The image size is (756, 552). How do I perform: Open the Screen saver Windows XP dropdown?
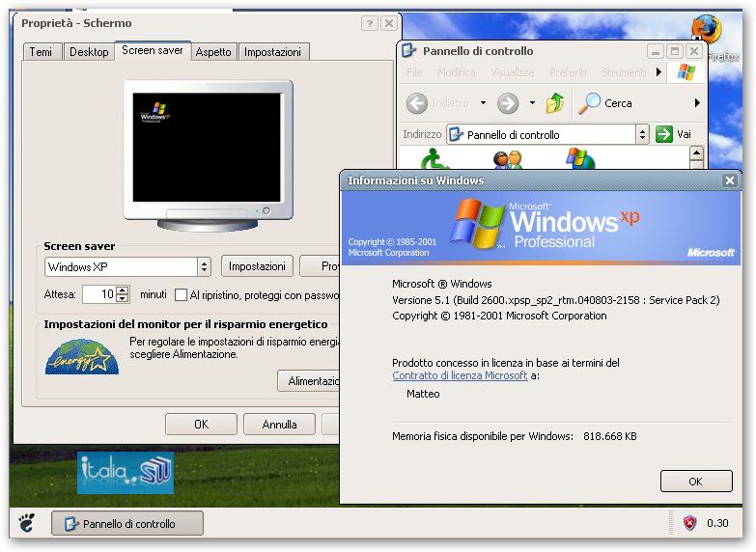(x=204, y=266)
